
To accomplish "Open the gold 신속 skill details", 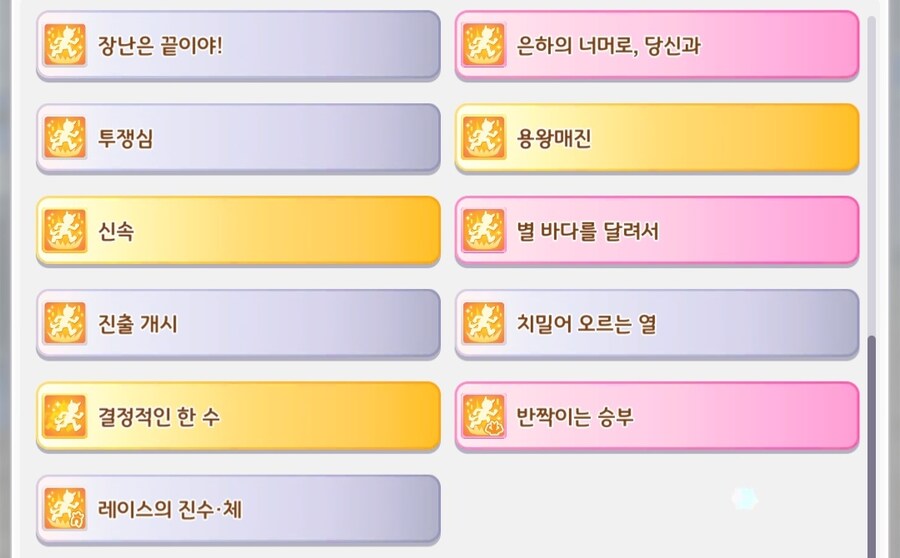I will [117, 231].
